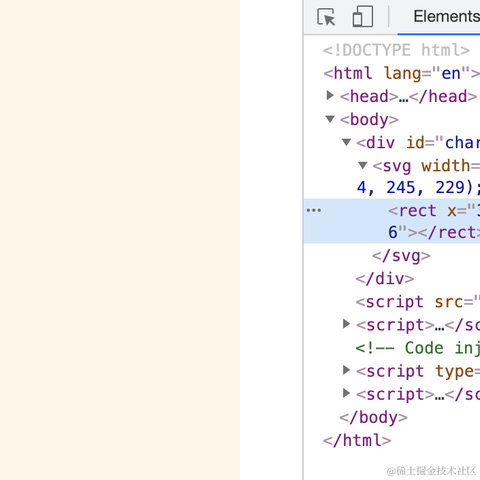Collapse the svg width node
Viewport: 480px width, 480px height.
[x=363, y=165]
